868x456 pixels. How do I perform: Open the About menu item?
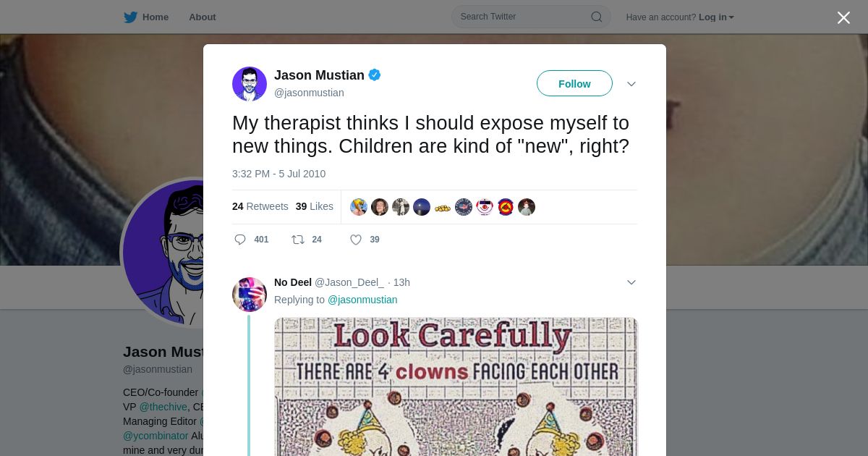pyautogui.click(x=203, y=17)
